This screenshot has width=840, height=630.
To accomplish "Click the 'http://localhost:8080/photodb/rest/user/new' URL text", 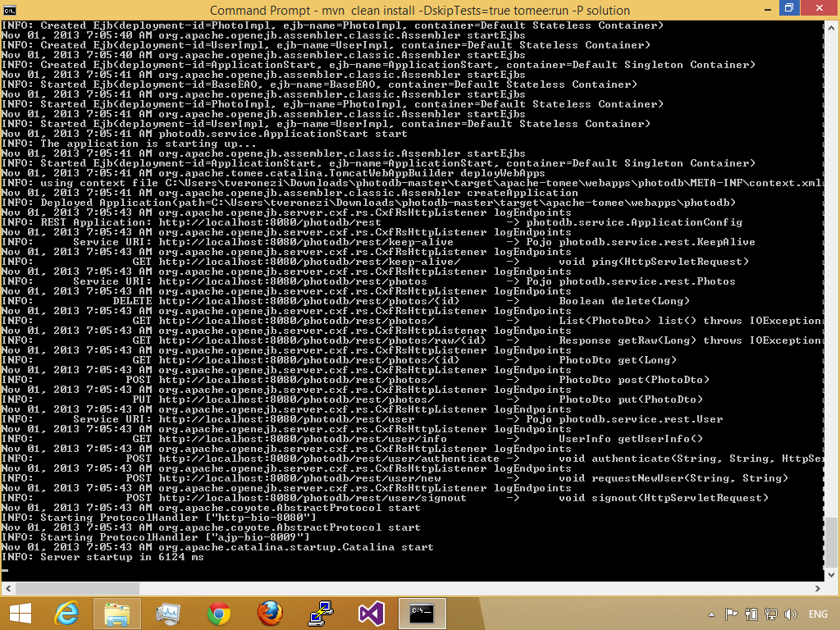I will coord(299,478).
